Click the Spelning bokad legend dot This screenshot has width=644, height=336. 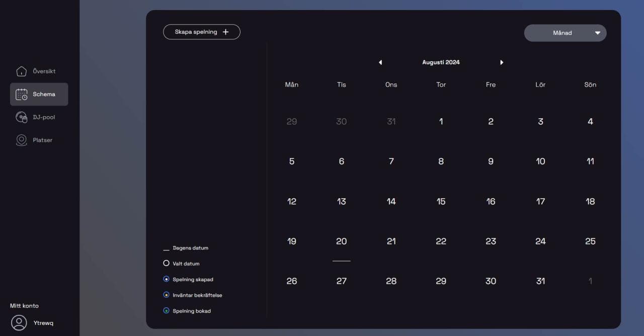[167, 311]
